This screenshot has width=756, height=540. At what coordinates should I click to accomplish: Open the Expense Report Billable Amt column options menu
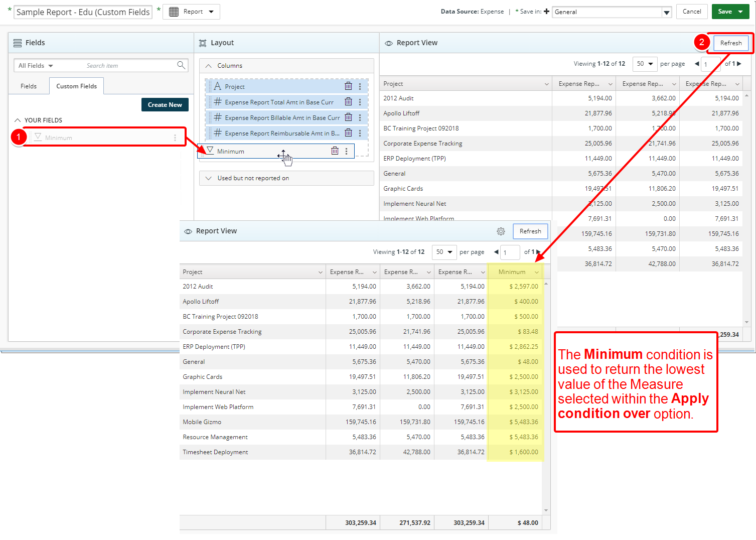360,117
